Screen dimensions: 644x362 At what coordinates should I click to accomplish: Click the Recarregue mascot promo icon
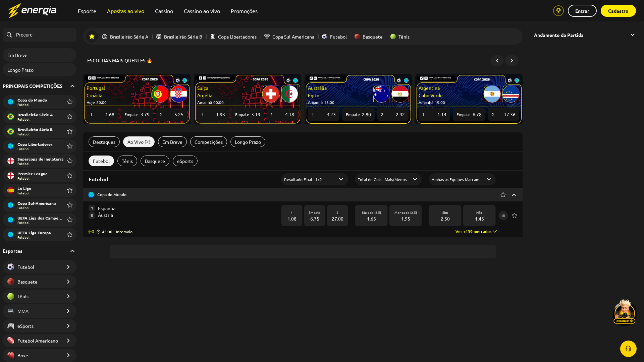coord(625,312)
